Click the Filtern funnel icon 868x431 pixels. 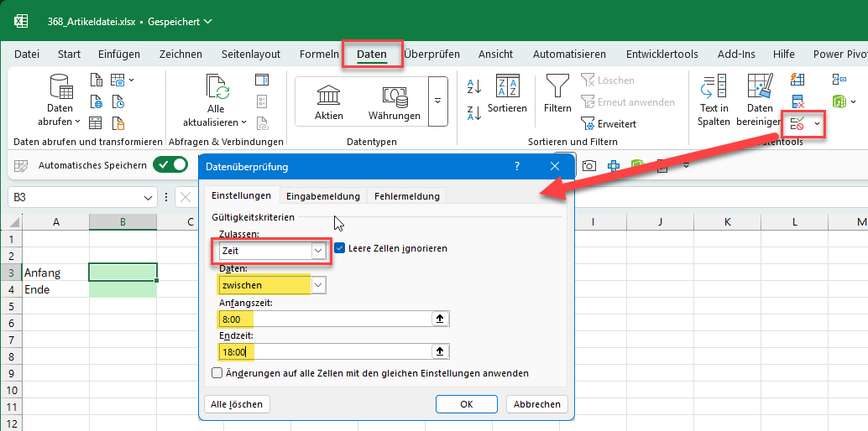[x=557, y=87]
